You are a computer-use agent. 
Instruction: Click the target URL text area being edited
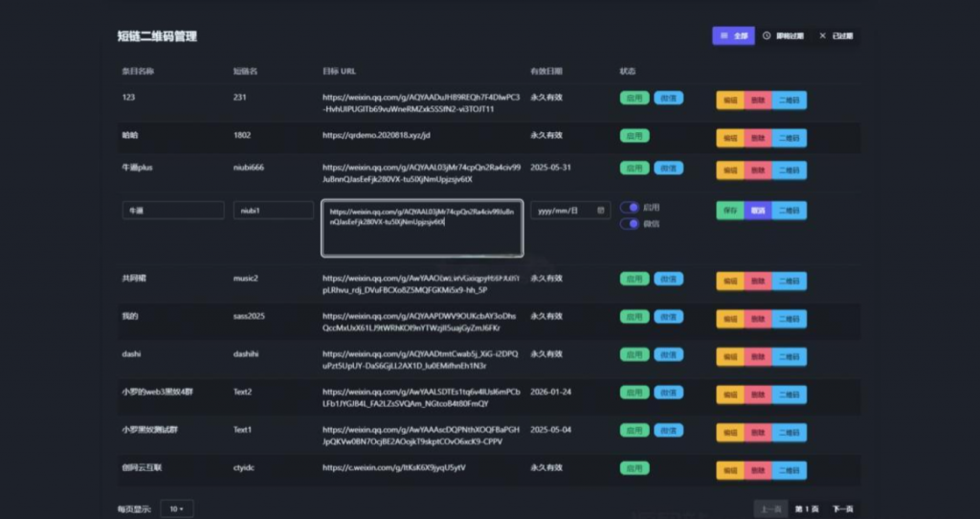tap(422, 229)
